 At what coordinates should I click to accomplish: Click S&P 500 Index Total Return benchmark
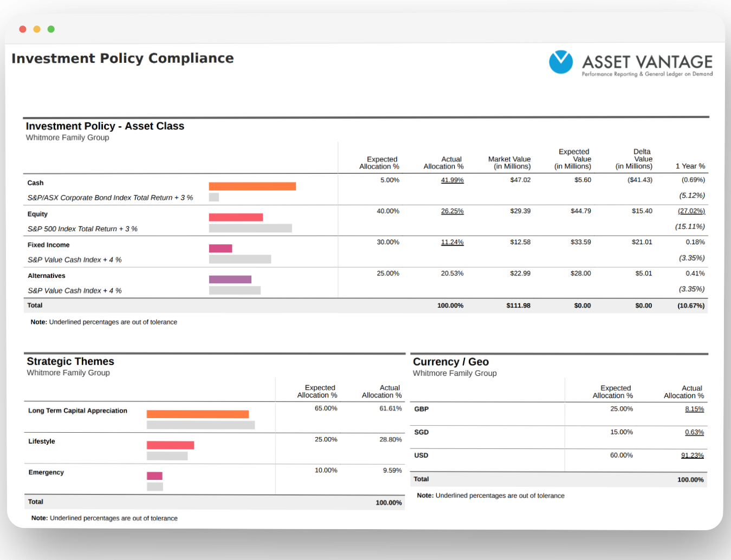(x=82, y=229)
